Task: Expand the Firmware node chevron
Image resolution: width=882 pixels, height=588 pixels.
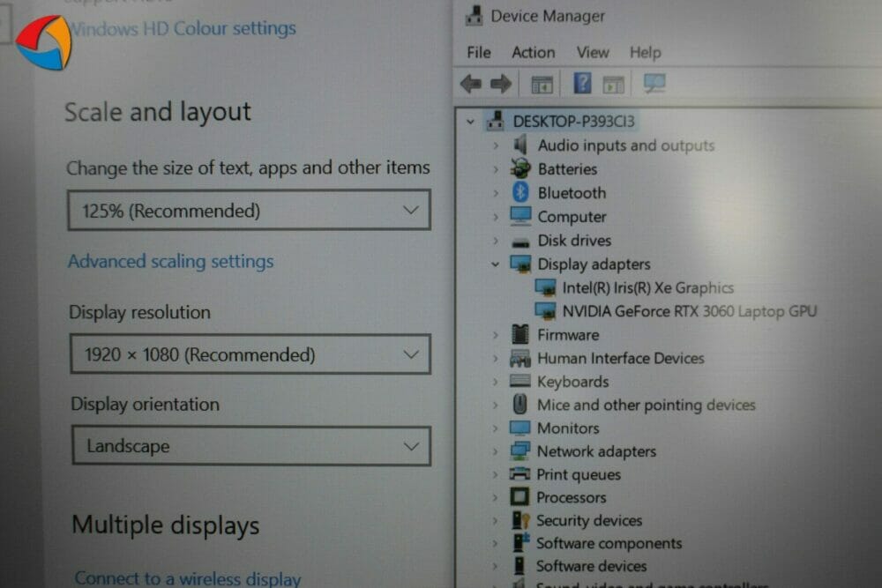Action: pos(496,335)
